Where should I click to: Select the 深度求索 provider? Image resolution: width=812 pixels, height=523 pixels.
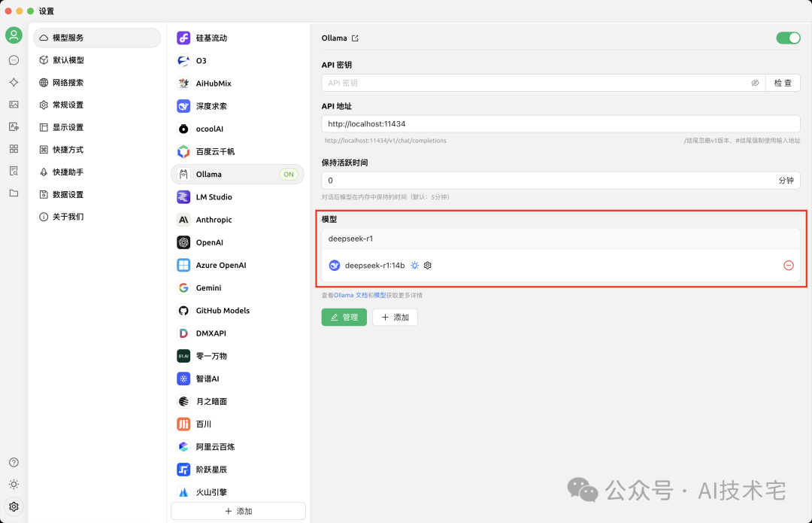(x=238, y=106)
